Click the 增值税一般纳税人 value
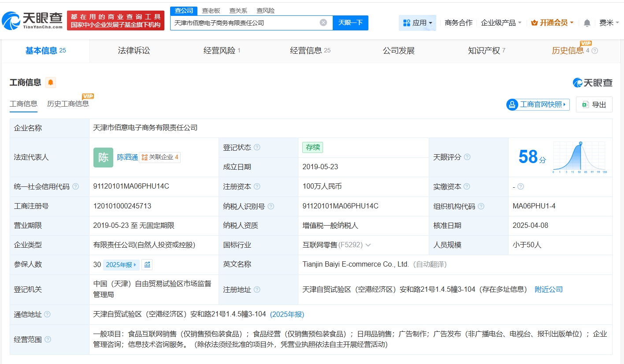624x364 pixels. [x=331, y=225]
